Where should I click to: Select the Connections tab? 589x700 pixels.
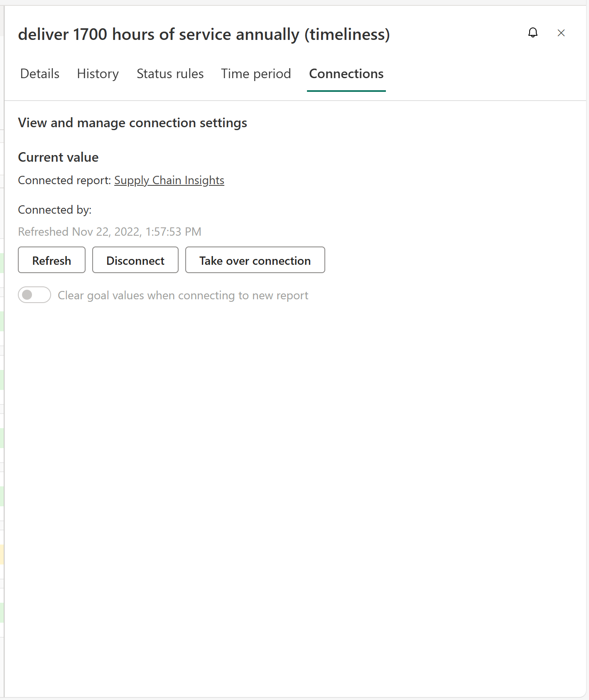pyautogui.click(x=346, y=74)
